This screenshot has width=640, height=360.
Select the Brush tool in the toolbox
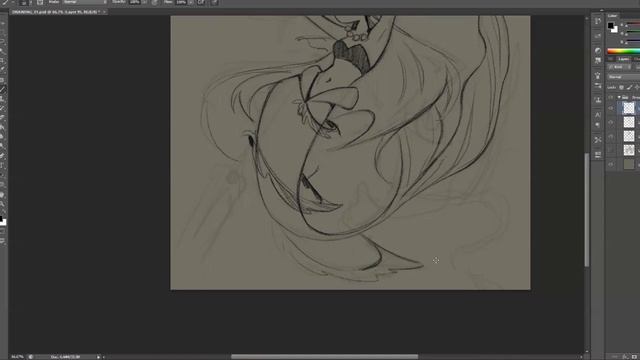click(3, 89)
